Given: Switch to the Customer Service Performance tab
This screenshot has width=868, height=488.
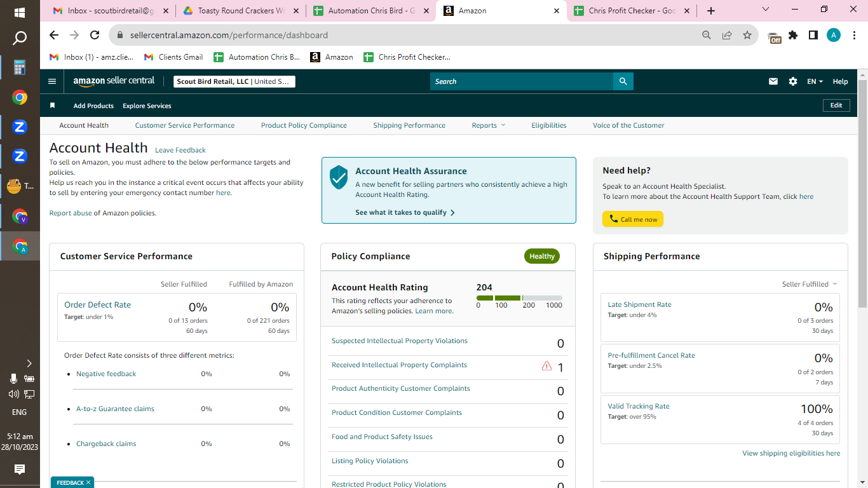Looking at the screenshot, I should (185, 125).
